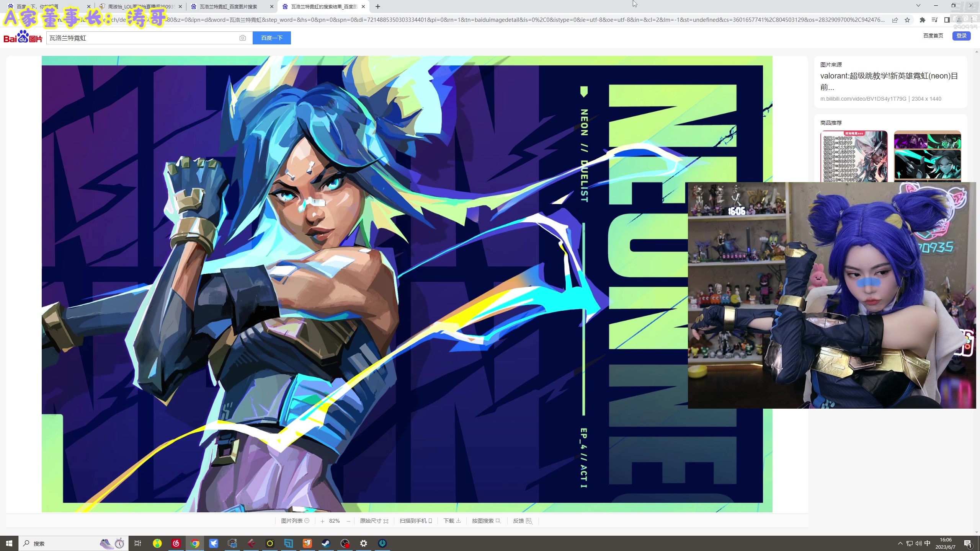Open the Chrome extensions puzzle icon
Image resolution: width=980 pixels, height=551 pixels.
(923, 20)
